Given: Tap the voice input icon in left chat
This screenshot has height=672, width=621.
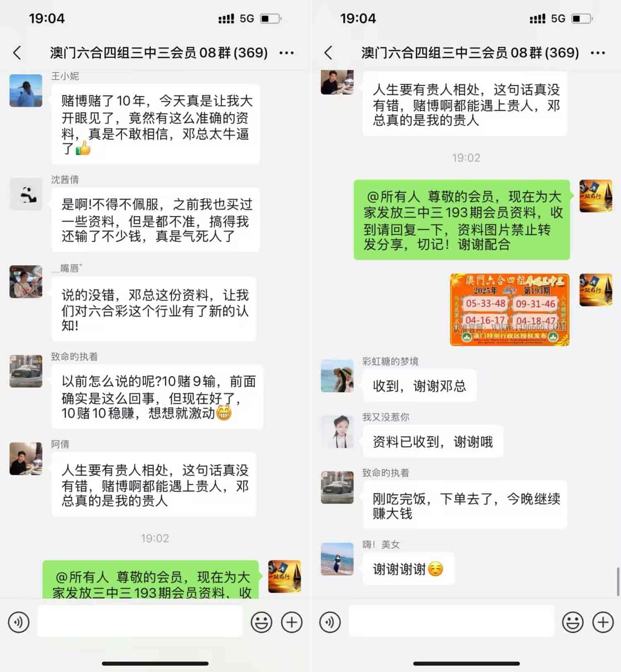Looking at the screenshot, I should click(19, 622).
